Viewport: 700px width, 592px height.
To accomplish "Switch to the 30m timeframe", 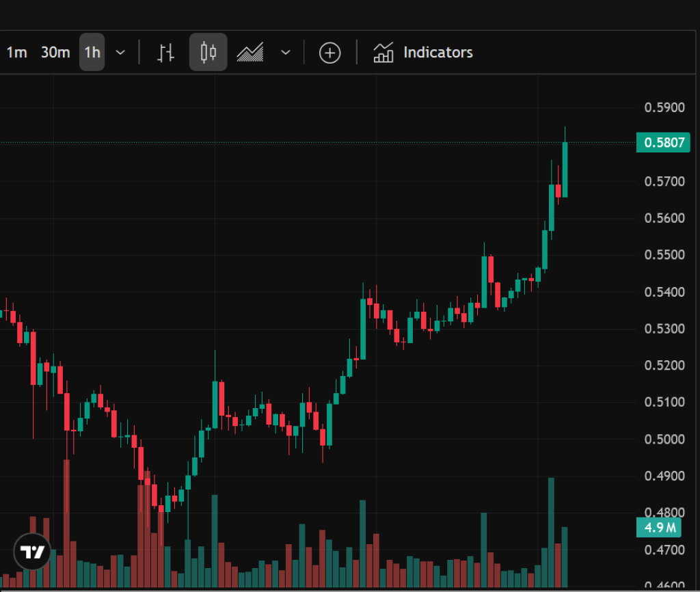I will click(x=55, y=53).
